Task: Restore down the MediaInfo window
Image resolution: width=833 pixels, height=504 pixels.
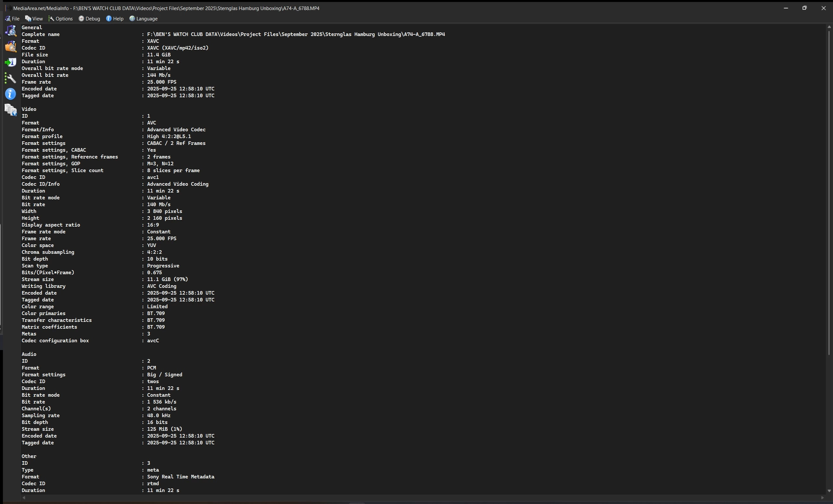Action: tap(804, 8)
